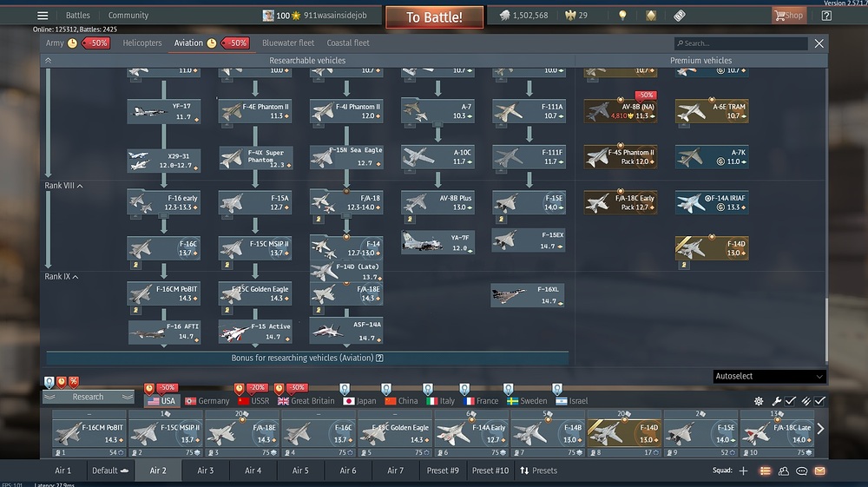868x487 pixels.
Task: Select the F-4J Phantom II aircraft
Action: (346, 111)
